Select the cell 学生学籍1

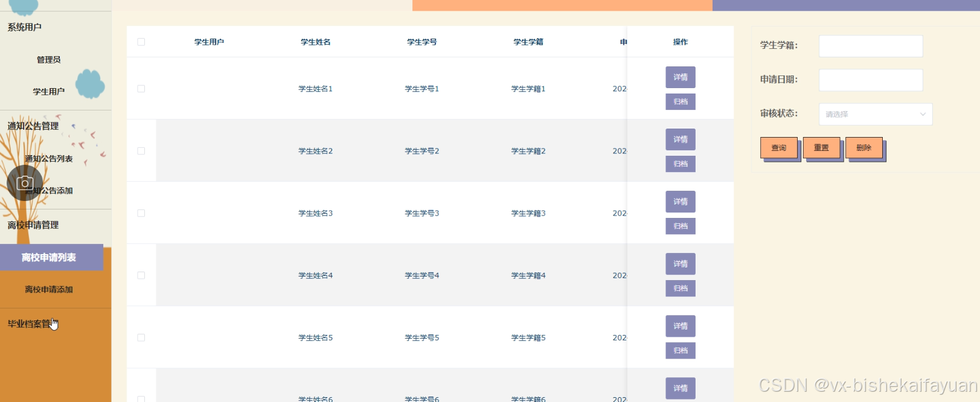click(528, 89)
